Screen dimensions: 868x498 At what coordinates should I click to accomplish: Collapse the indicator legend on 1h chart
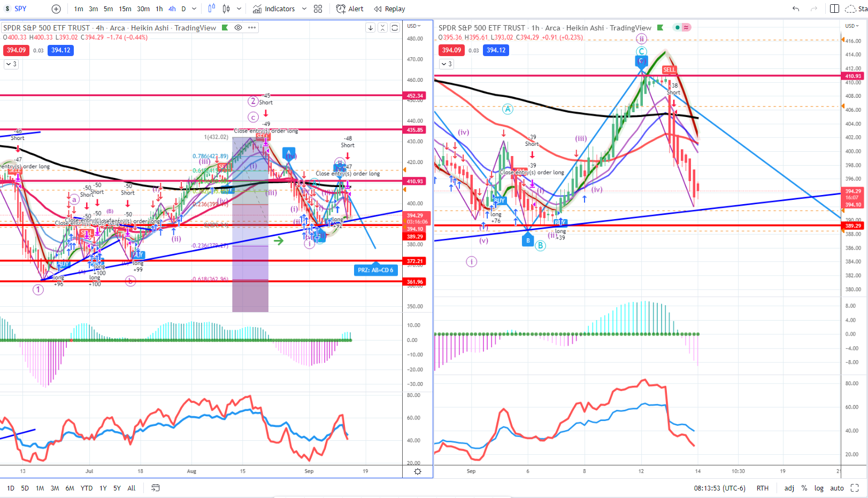click(x=447, y=64)
